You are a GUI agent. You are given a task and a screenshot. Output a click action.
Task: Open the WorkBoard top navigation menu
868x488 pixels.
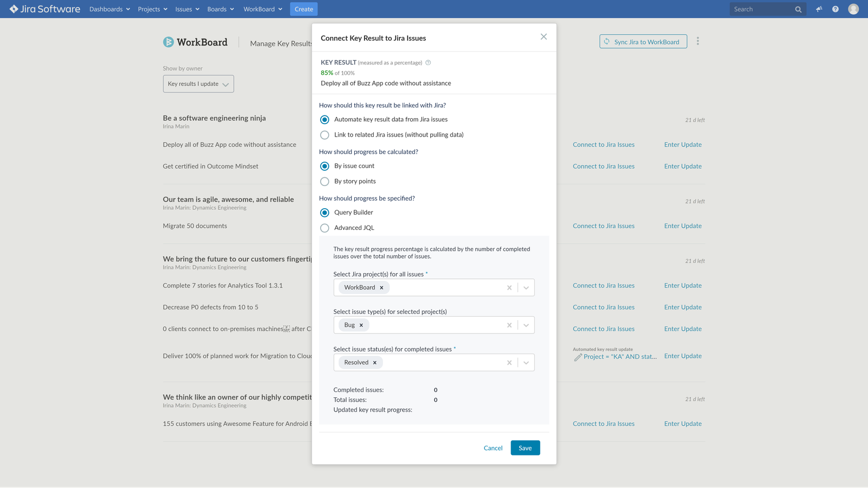click(x=263, y=9)
